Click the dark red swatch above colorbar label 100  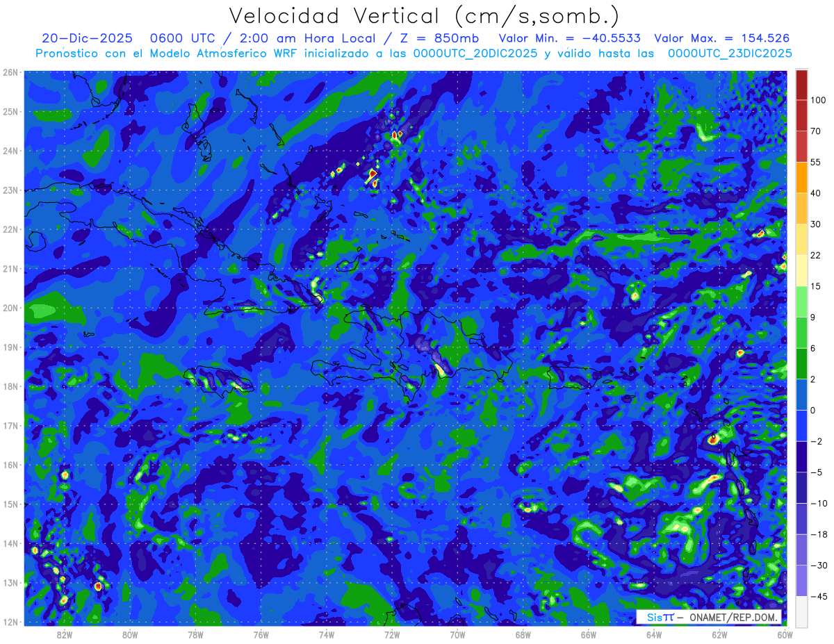802,85
